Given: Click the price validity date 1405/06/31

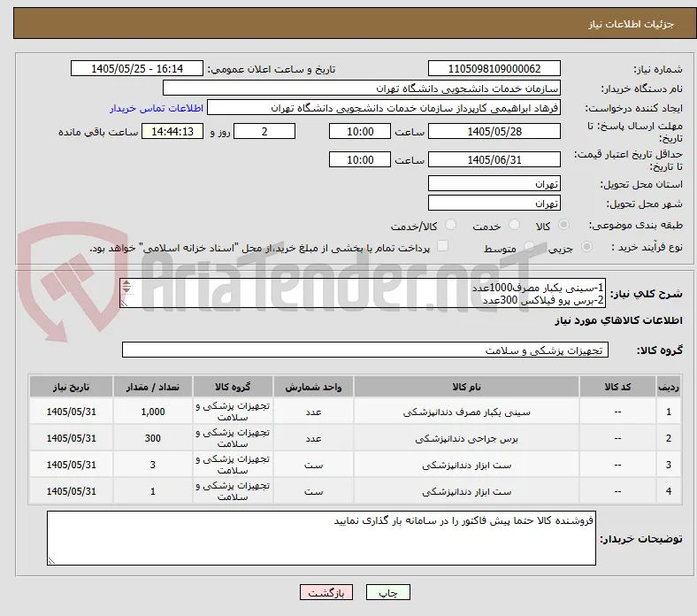Looking at the screenshot, I should (494, 159).
